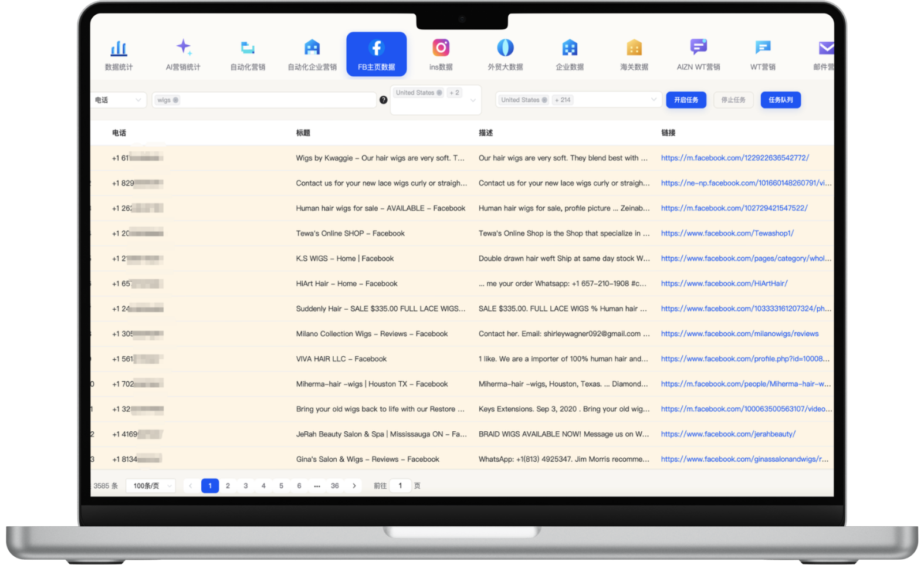The width and height of the screenshot is (924, 565).
Task: Jump to last page 36
Action: coord(335,486)
